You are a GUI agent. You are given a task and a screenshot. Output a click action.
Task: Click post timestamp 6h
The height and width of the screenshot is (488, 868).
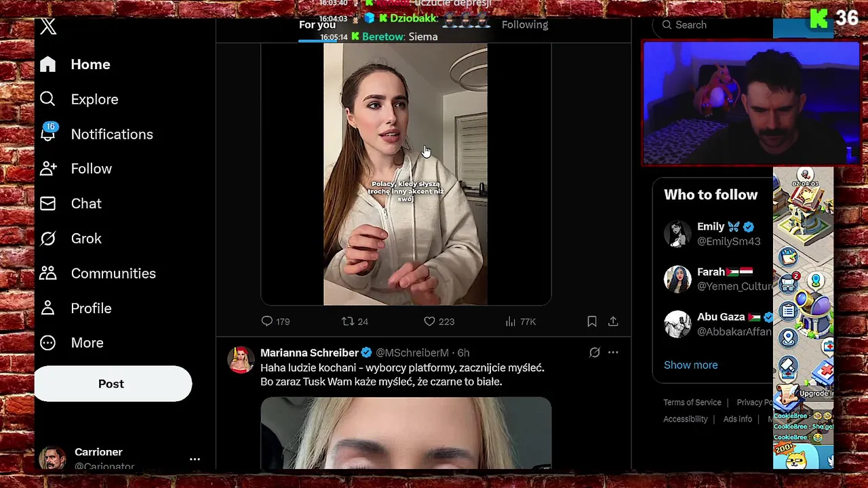(x=463, y=352)
